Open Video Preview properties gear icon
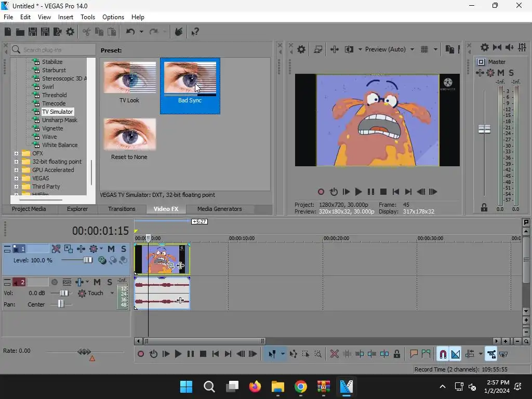This screenshot has height=399, width=532. click(301, 49)
